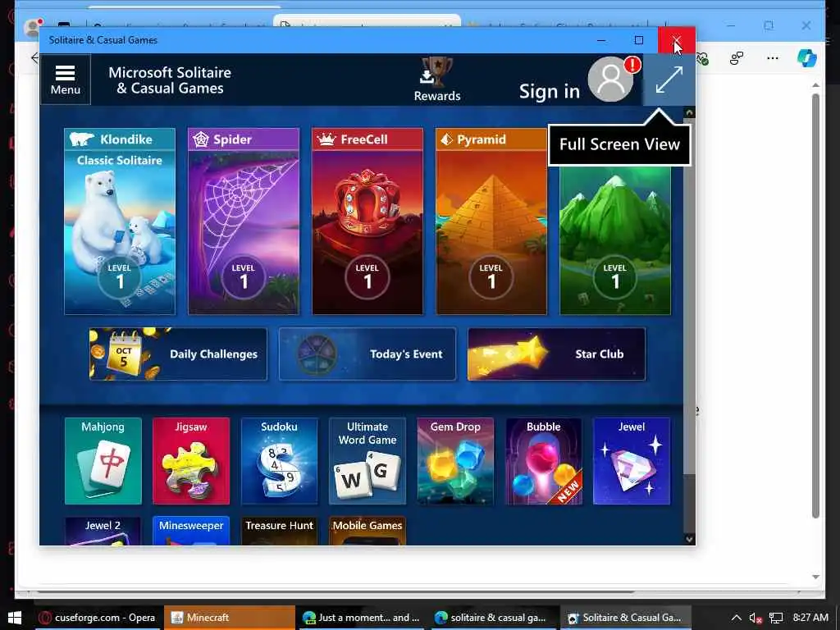Click the Klondike polar bear header icon

[x=81, y=139]
